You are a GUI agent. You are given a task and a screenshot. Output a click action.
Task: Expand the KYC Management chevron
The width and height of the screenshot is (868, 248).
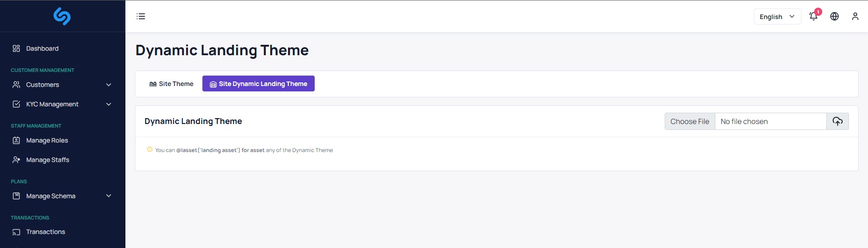[109, 104]
